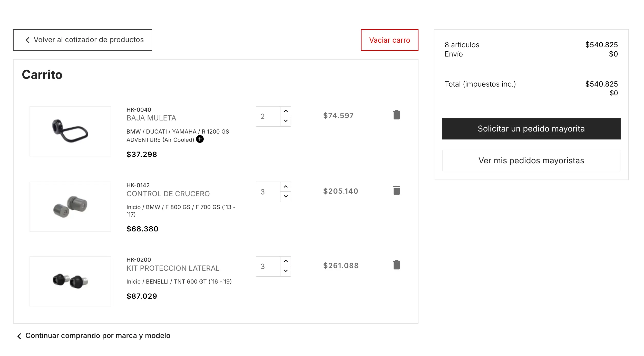Decrease CONTROL DE CRUCERO quantity by one
Screen dimensions: 644x356
[x=286, y=196]
